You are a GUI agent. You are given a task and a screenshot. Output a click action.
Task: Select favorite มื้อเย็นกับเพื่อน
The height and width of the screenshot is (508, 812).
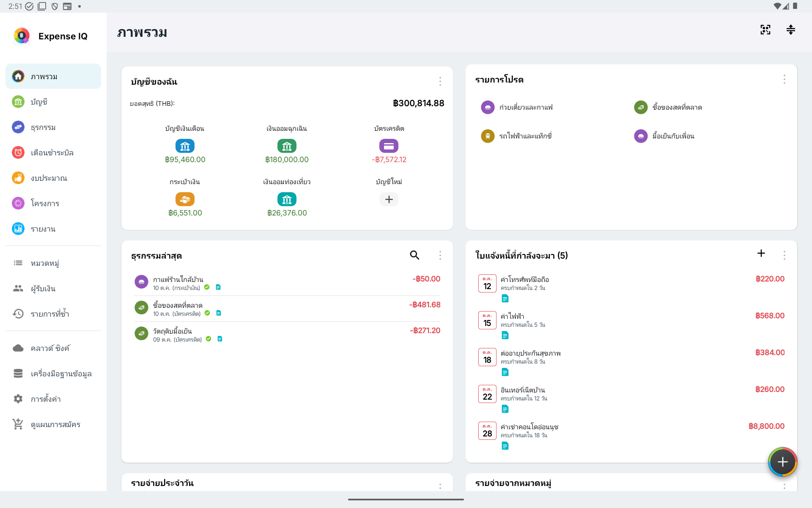[x=664, y=136]
